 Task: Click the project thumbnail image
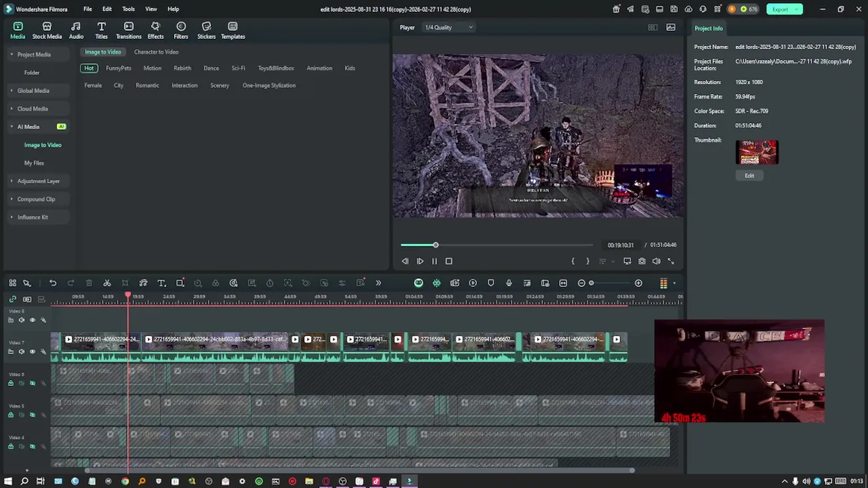click(x=757, y=152)
